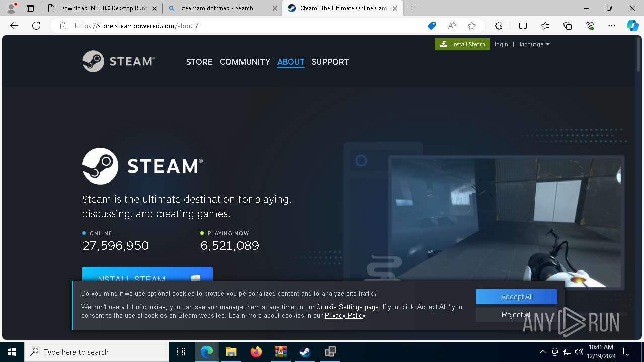The width and height of the screenshot is (644, 362).
Task: Show hidden system tray icons
Action: [542, 352]
